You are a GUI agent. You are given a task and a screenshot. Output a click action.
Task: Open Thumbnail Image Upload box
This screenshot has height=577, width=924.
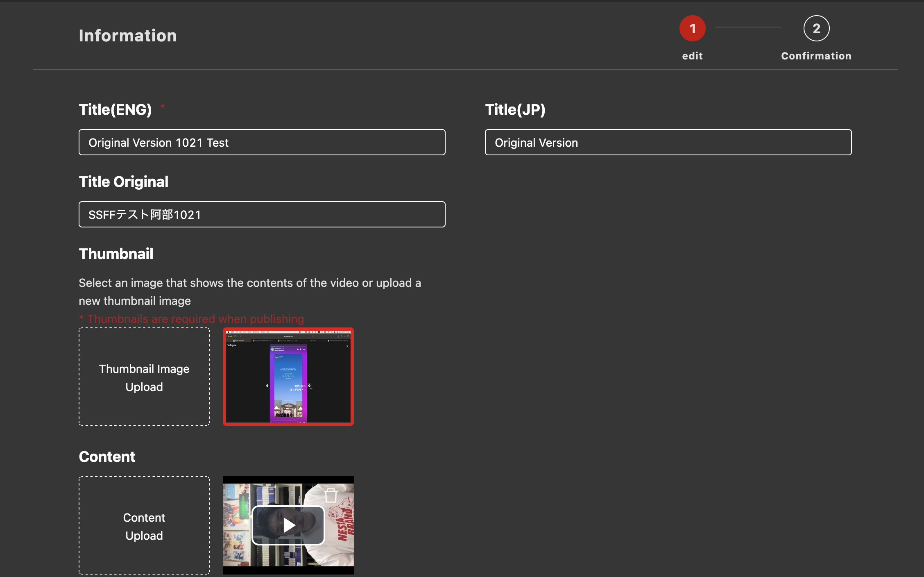[x=144, y=377]
